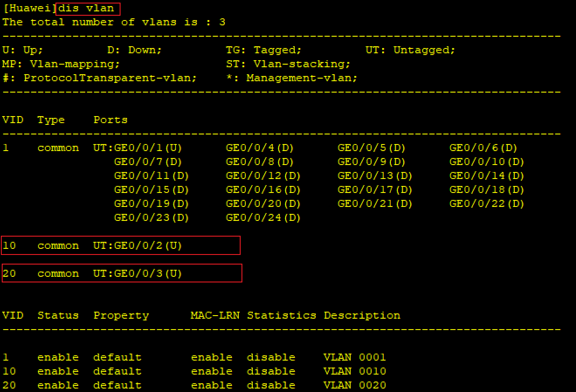Click the 'Description' column header
Screen dimensions: 576x392
point(362,316)
